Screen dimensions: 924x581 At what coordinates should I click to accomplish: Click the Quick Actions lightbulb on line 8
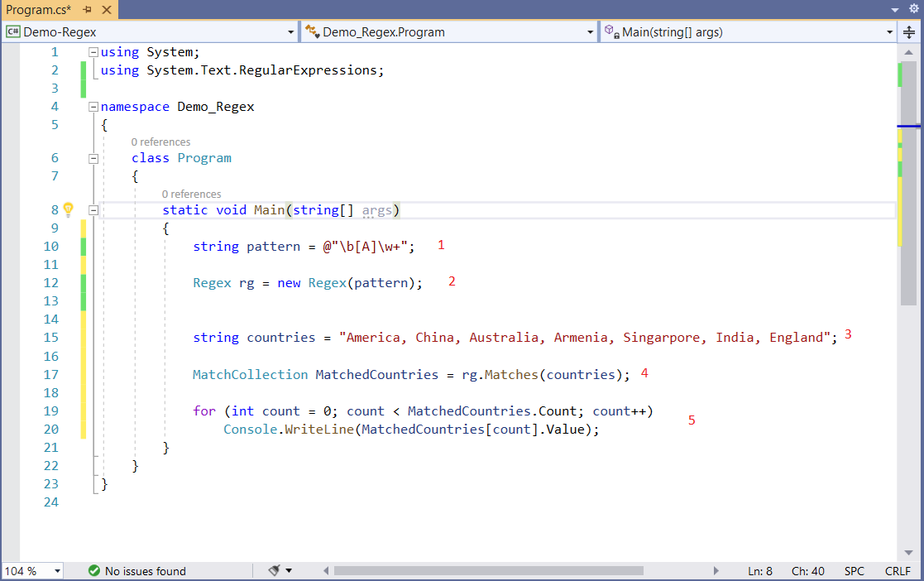point(69,209)
